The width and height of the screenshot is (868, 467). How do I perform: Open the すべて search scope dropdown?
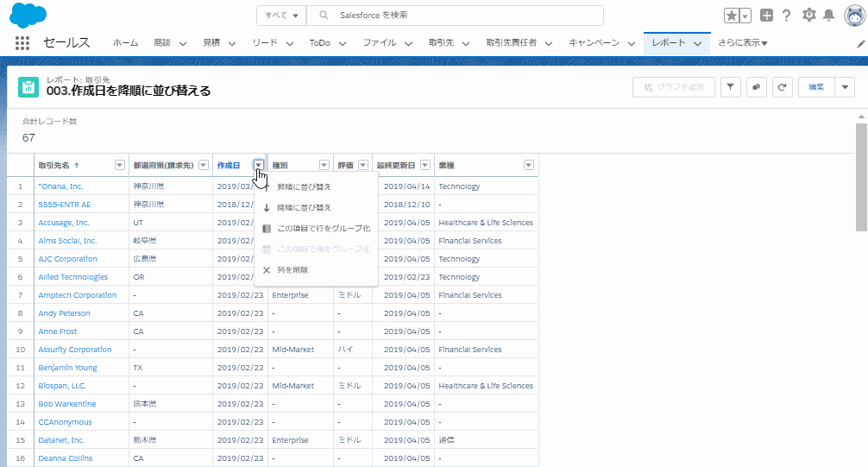click(x=281, y=16)
